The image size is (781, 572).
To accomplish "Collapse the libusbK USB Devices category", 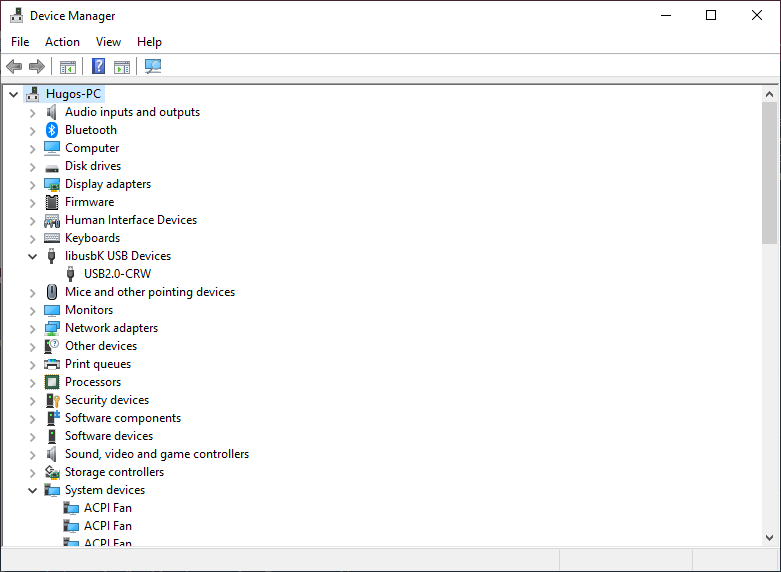I will 32,257.
